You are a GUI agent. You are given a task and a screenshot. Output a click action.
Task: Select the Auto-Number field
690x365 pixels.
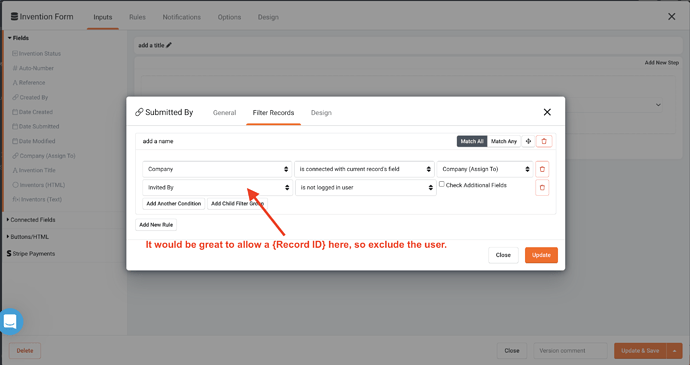pyautogui.click(x=33, y=68)
